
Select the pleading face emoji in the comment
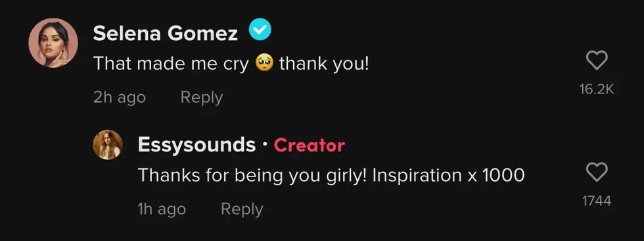click(264, 64)
